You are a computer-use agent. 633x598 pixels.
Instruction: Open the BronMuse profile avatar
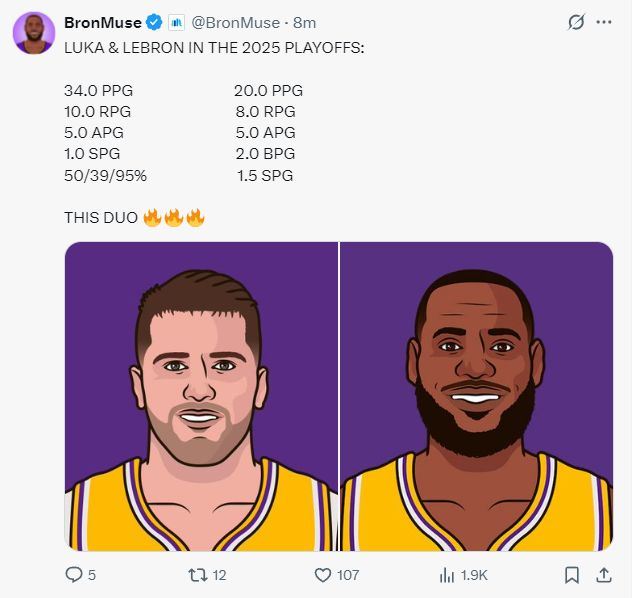[33, 33]
